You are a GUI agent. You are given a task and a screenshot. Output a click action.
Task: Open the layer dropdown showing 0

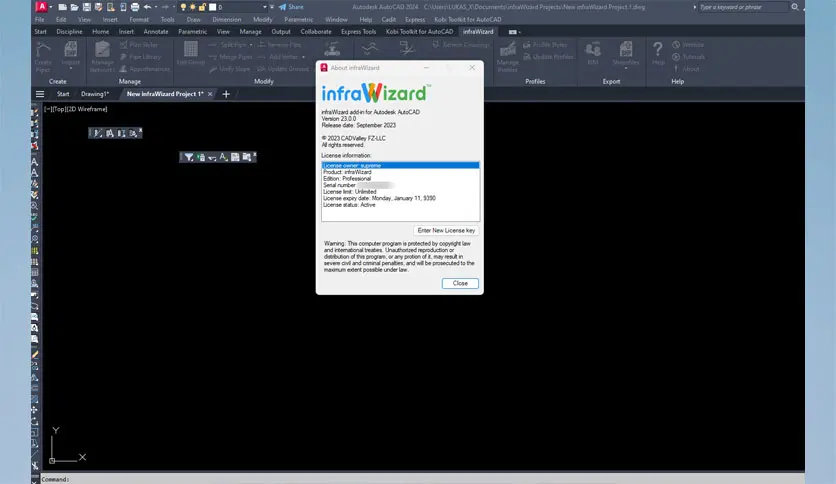click(x=265, y=7)
